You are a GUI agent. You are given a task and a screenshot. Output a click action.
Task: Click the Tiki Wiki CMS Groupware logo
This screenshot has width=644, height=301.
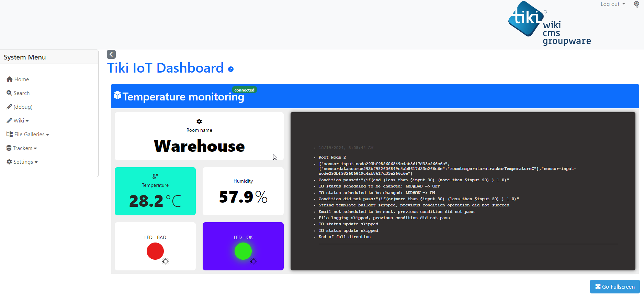pyautogui.click(x=549, y=23)
